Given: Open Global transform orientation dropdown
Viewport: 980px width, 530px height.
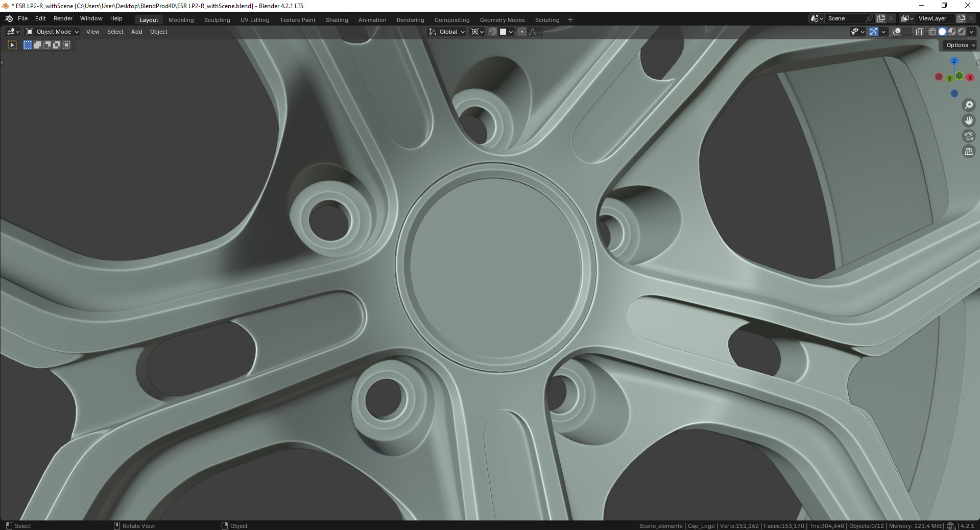Looking at the screenshot, I should 447,32.
